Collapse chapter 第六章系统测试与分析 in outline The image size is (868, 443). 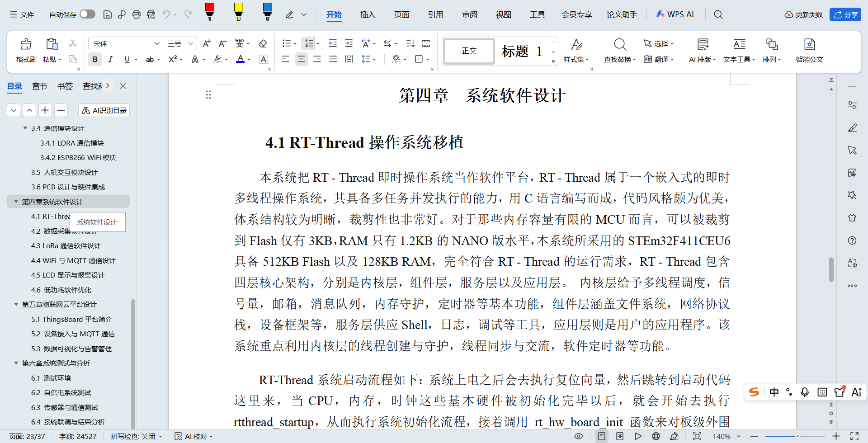coord(16,363)
